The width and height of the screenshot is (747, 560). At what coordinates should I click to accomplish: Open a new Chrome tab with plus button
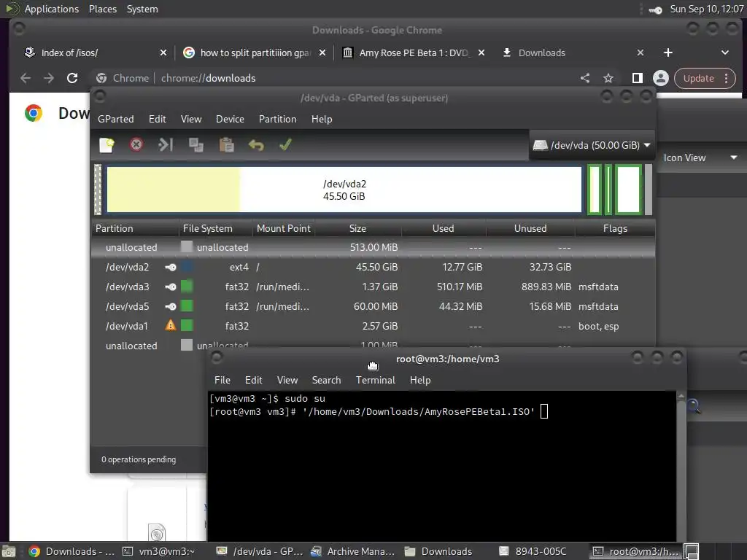point(668,52)
